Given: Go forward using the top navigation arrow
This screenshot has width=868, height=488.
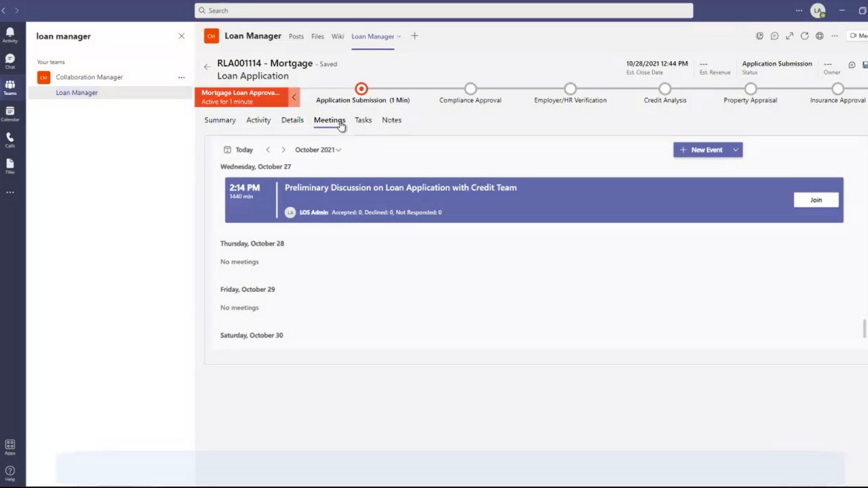Looking at the screenshot, I should point(16,10).
